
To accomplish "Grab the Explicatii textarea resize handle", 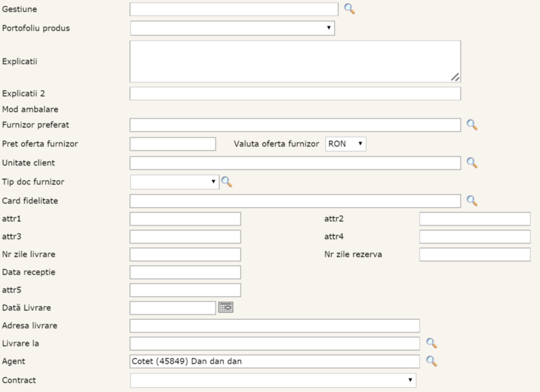I will pyautogui.click(x=456, y=77).
